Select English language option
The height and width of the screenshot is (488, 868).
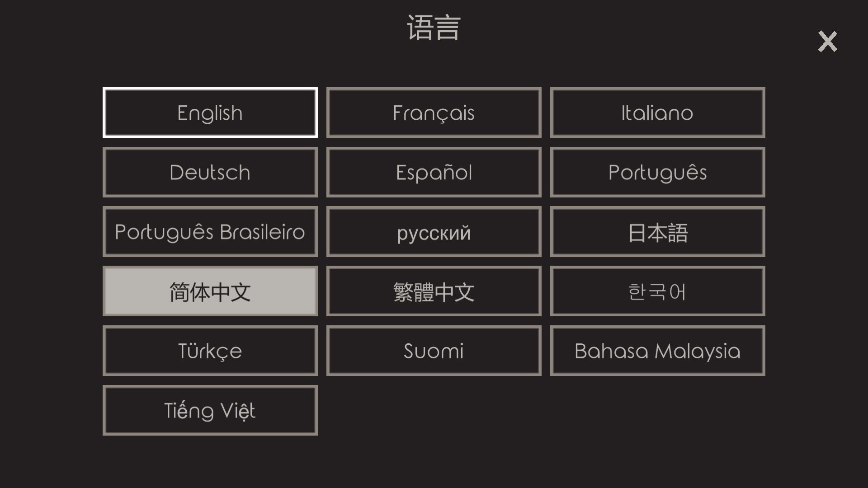point(210,113)
